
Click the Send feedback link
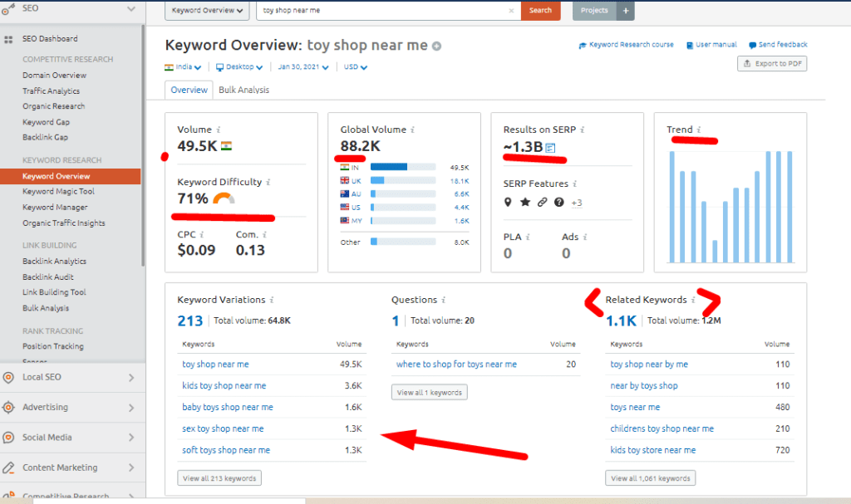coord(778,45)
